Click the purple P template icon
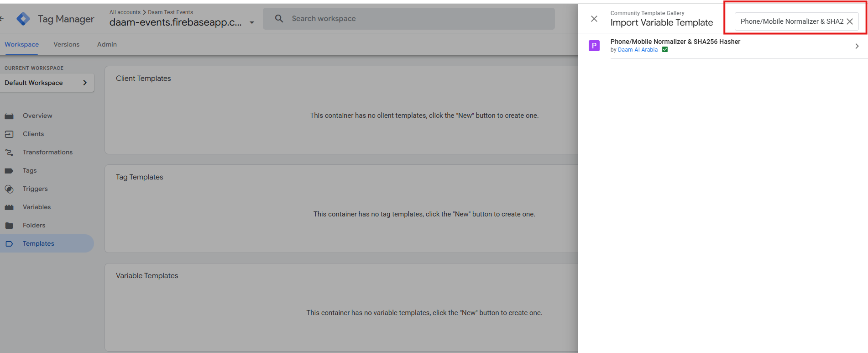The image size is (868, 353). click(594, 46)
